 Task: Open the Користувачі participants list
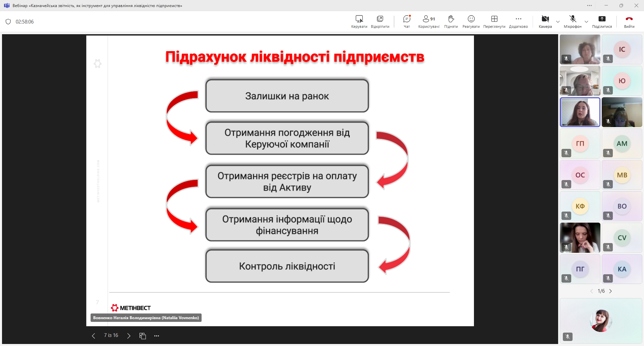pos(428,21)
